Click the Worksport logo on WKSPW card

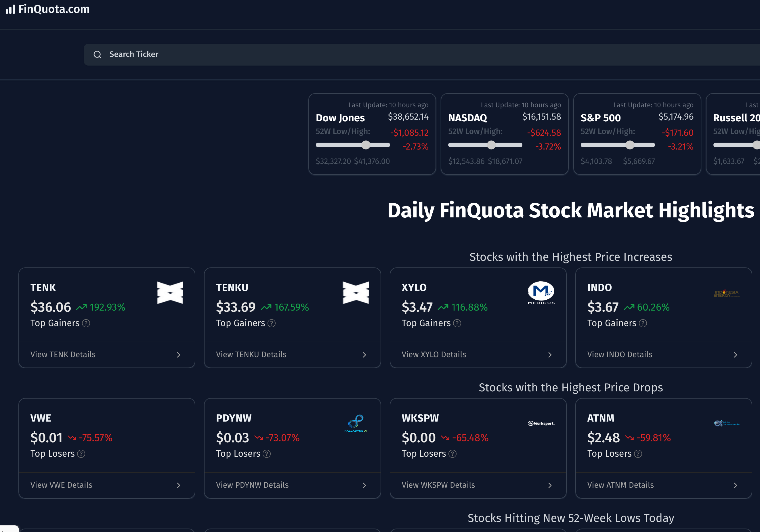[x=541, y=424]
